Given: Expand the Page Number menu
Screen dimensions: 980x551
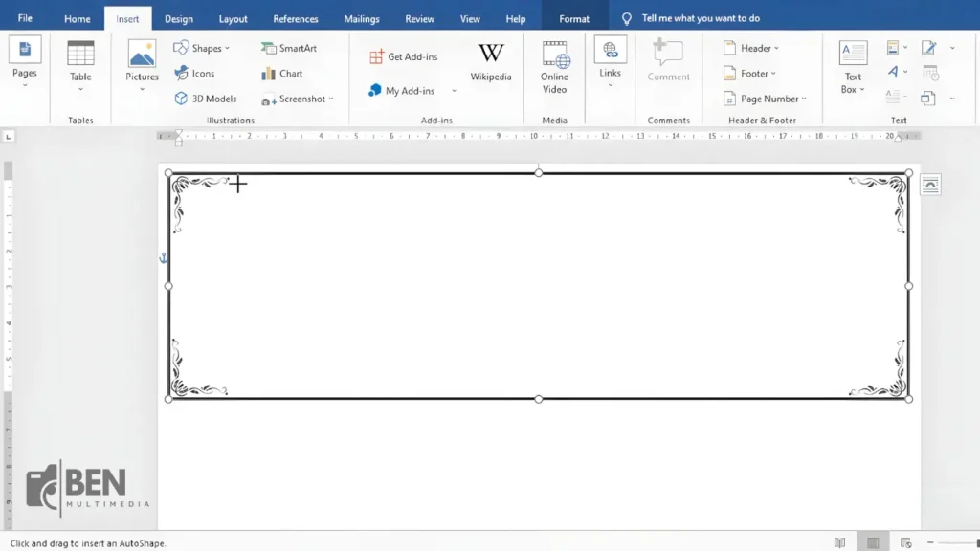Looking at the screenshot, I should 766,99.
